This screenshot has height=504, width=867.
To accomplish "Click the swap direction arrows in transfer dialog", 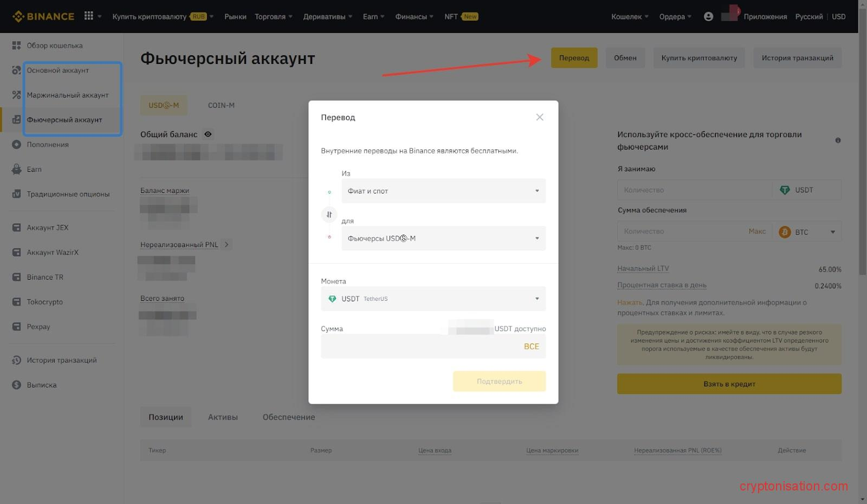I will [x=329, y=215].
